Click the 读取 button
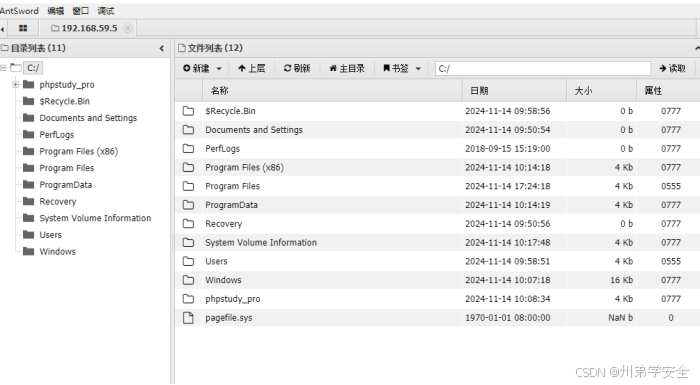Screen dimensions: 700x385 click(672, 68)
